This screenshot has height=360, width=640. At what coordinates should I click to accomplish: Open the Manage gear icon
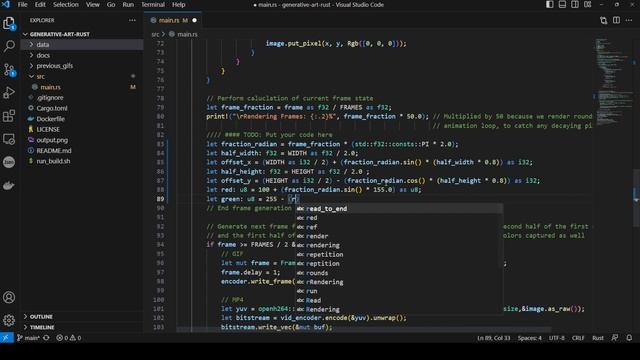pyautogui.click(x=9, y=320)
